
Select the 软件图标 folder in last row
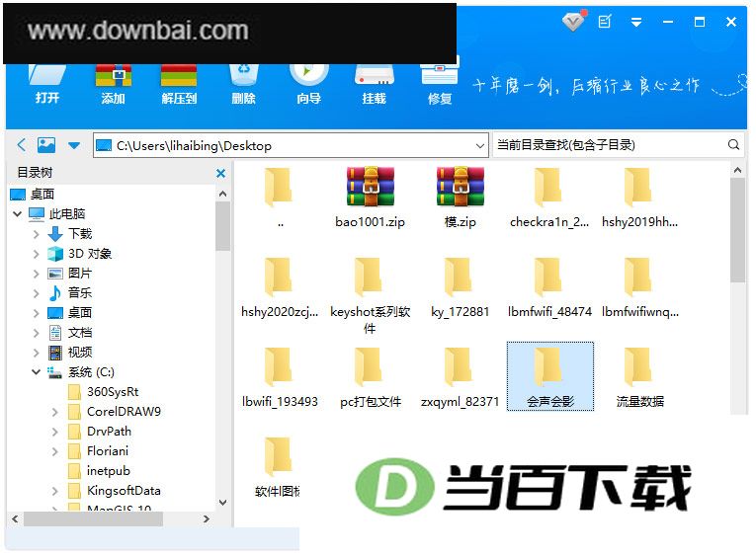[278, 467]
